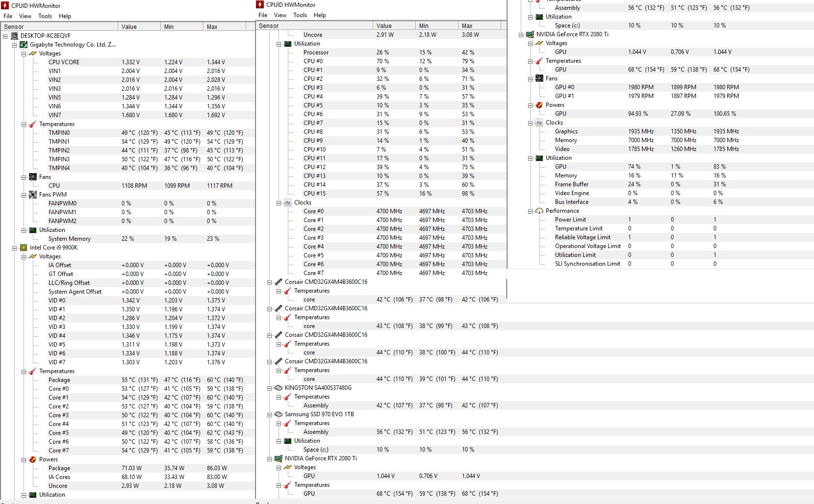
Task: Open the File menu in middle HWMonitor window
Action: pyautogui.click(x=263, y=15)
